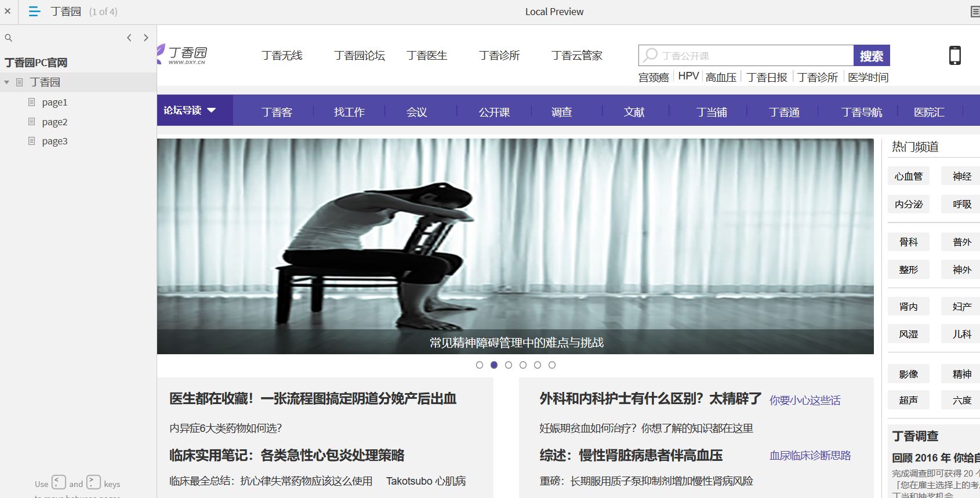
Task: Open the 公开课 tab in purple nav
Action: pos(494,112)
